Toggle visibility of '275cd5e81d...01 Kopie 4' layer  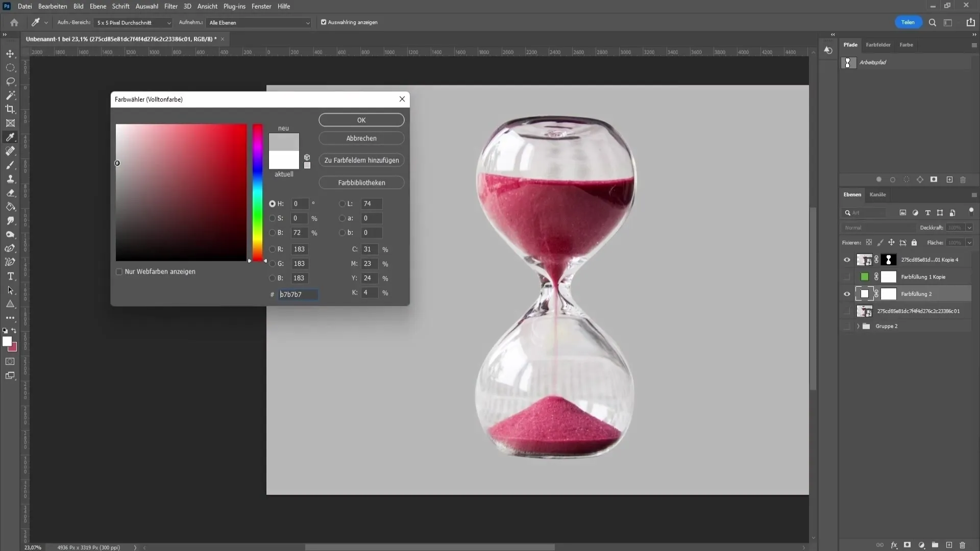(847, 260)
